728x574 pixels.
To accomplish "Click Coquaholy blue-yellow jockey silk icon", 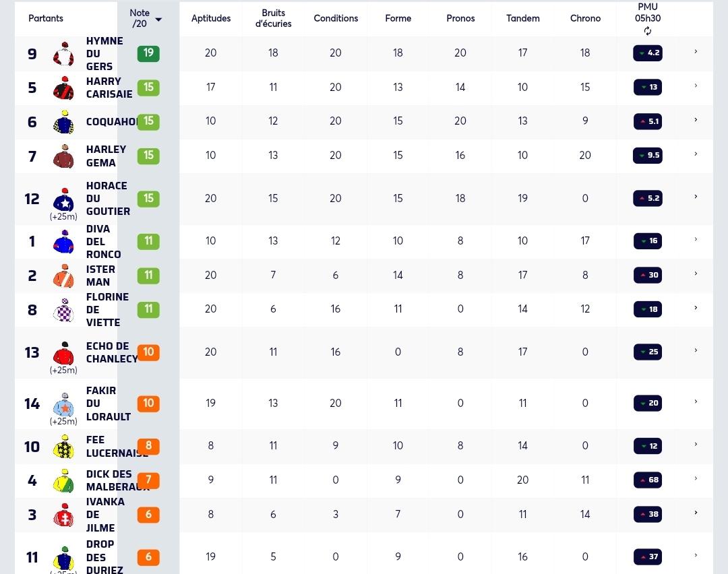I will coord(63,122).
